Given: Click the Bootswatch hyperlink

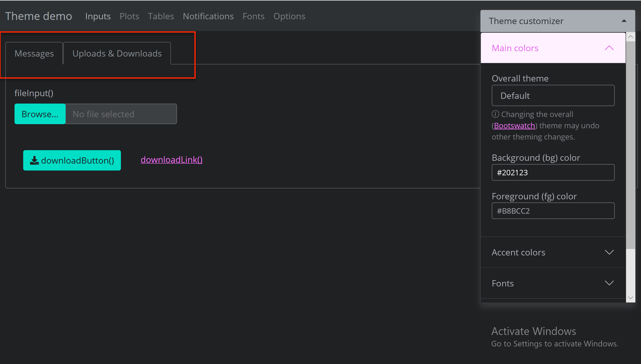Looking at the screenshot, I should 514,125.
